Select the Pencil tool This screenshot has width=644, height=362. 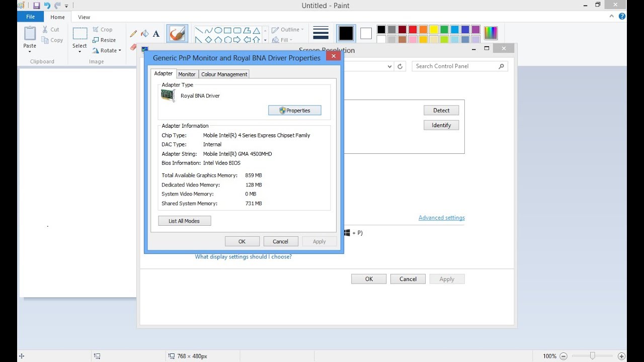coord(133,34)
